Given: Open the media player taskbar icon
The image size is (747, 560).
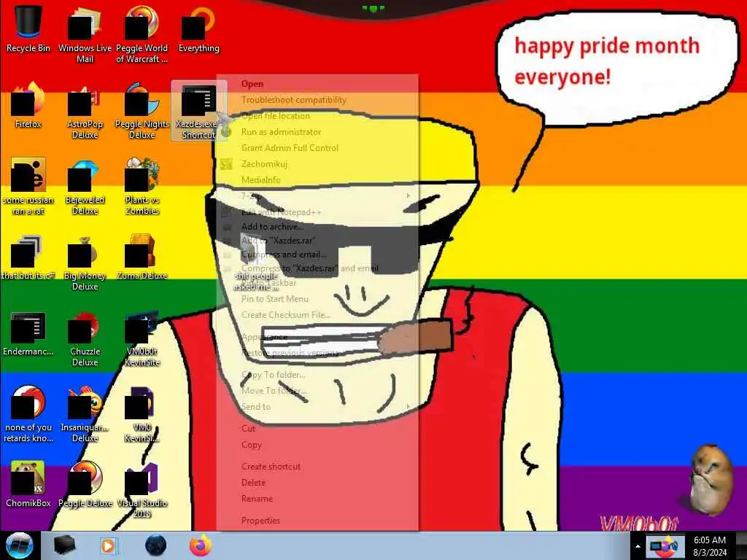Looking at the screenshot, I should coord(109,545).
